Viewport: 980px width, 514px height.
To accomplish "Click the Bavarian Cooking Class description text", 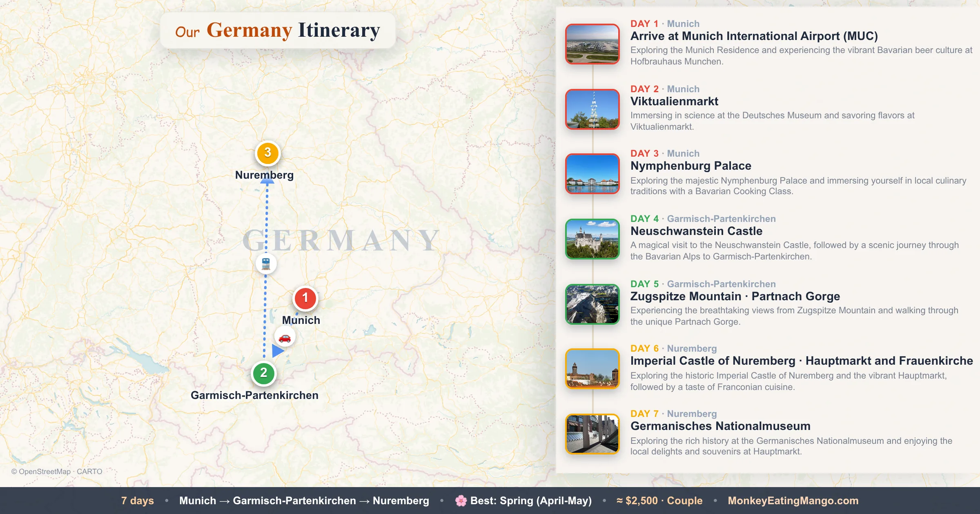I will tap(798, 186).
